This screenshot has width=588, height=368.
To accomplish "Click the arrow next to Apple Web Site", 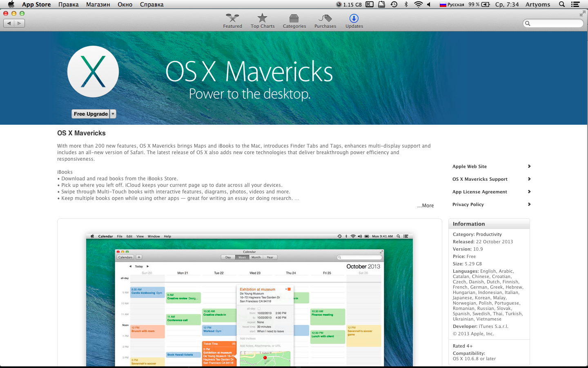I will pyautogui.click(x=529, y=166).
